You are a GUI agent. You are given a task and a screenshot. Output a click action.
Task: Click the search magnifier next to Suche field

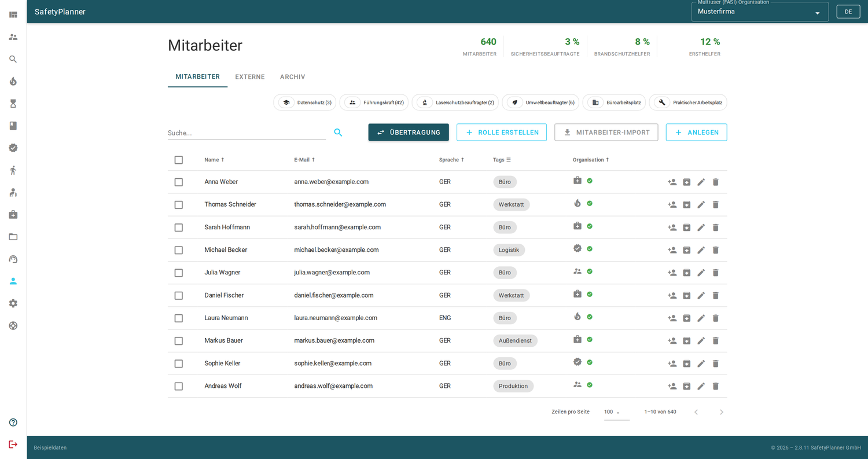point(338,133)
